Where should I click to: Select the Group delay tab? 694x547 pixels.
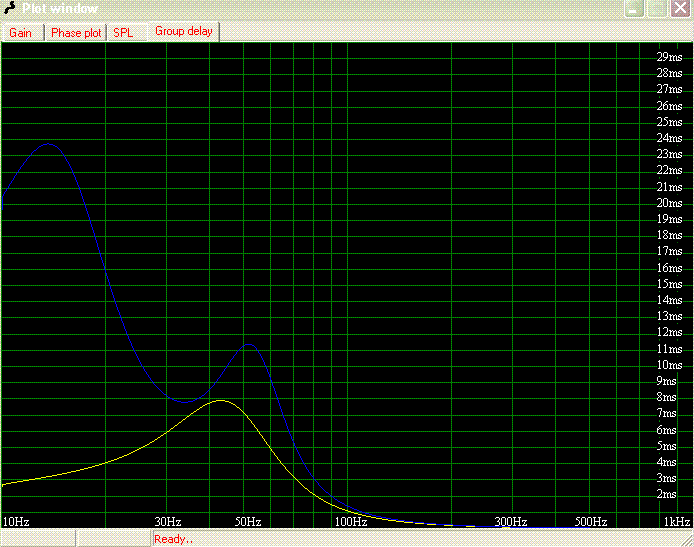coord(184,31)
